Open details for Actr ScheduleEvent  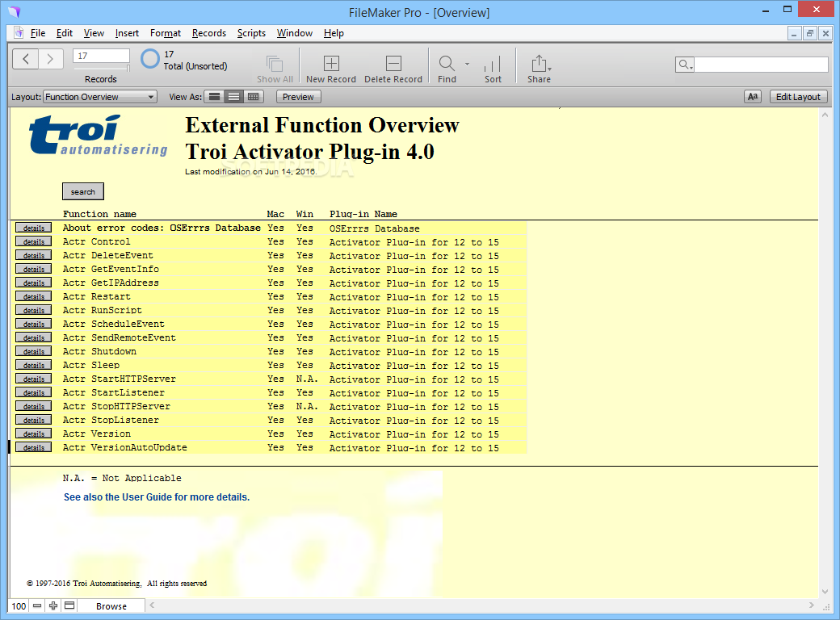[34, 325]
